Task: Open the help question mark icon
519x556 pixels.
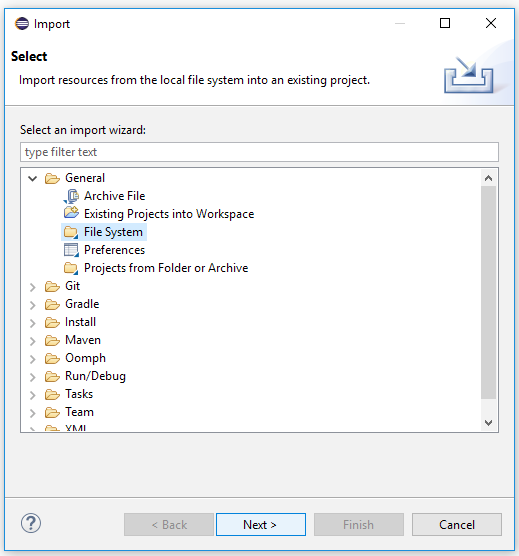Action: click(x=31, y=523)
